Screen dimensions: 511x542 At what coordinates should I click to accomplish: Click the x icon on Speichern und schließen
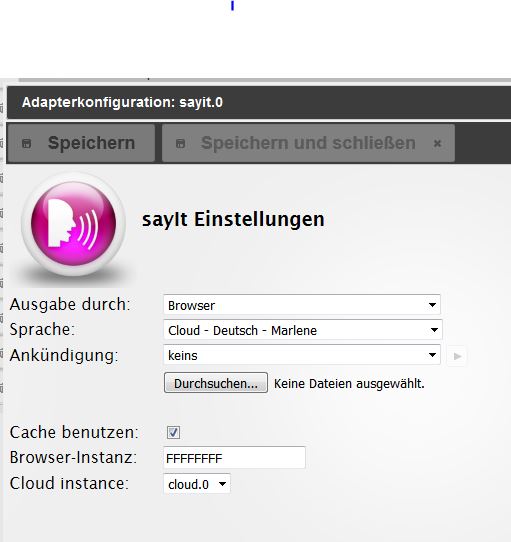[x=437, y=143]
